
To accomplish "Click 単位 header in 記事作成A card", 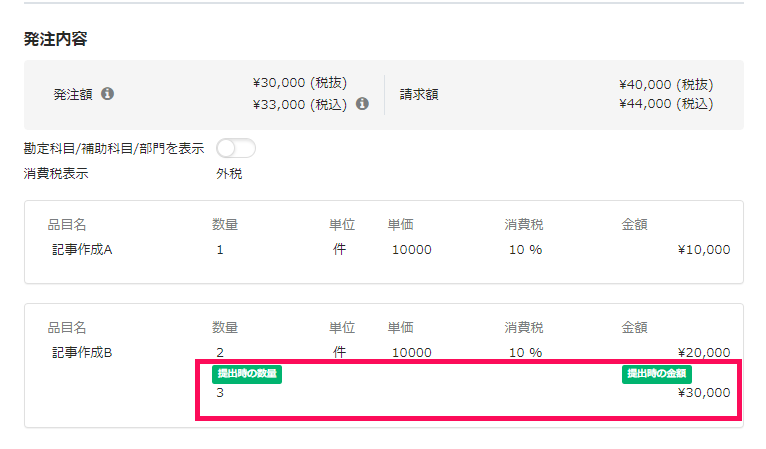I will tap(342, 225).
